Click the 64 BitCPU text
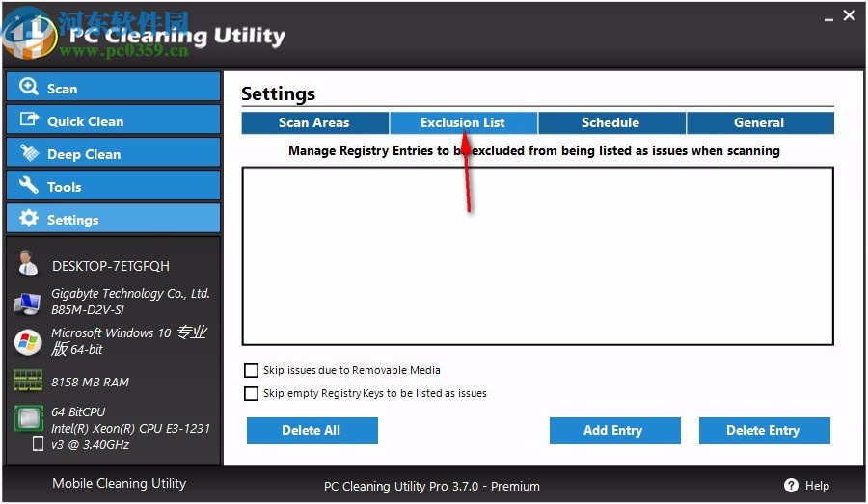868x504 pixels. pos(78,412)
